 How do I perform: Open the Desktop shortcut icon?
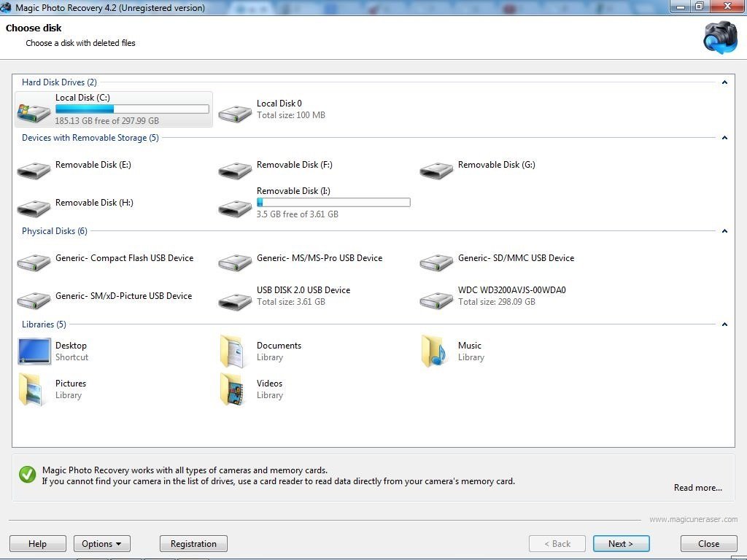34,351
